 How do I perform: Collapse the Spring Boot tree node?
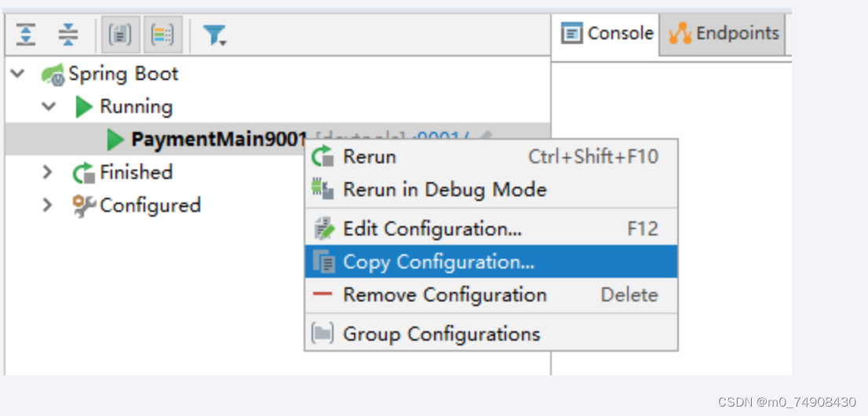click(18, 74)
